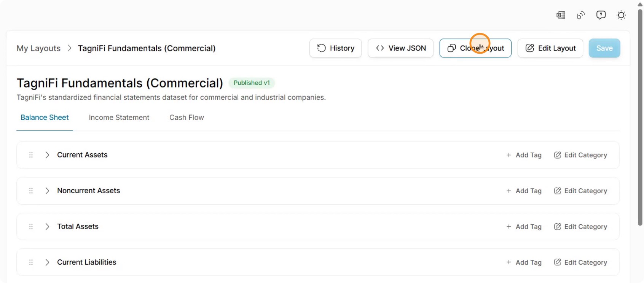This screenshot has width=644, height=283.
Task: Click the Noncurrent Assets category name
Action: pos(88,191)
